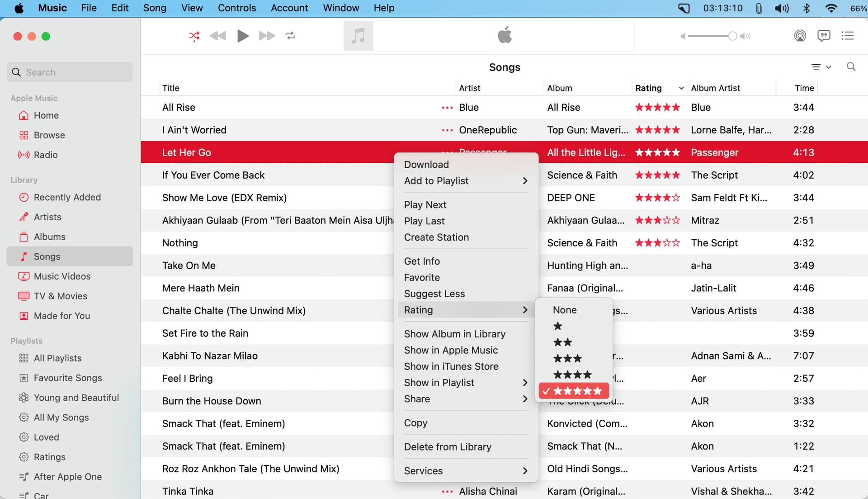Open AirPlay audio output icon
868x499 pixels.
[800, 36]
